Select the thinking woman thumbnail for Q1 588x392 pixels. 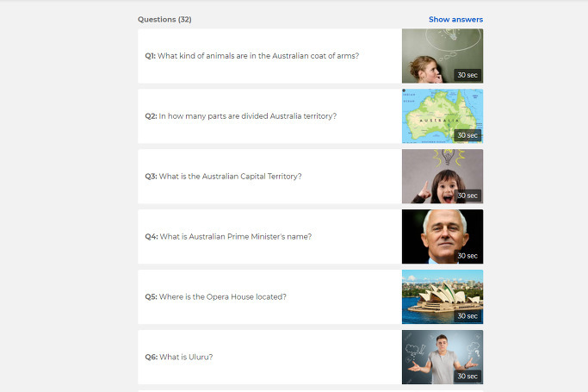(x=443, y=56)
